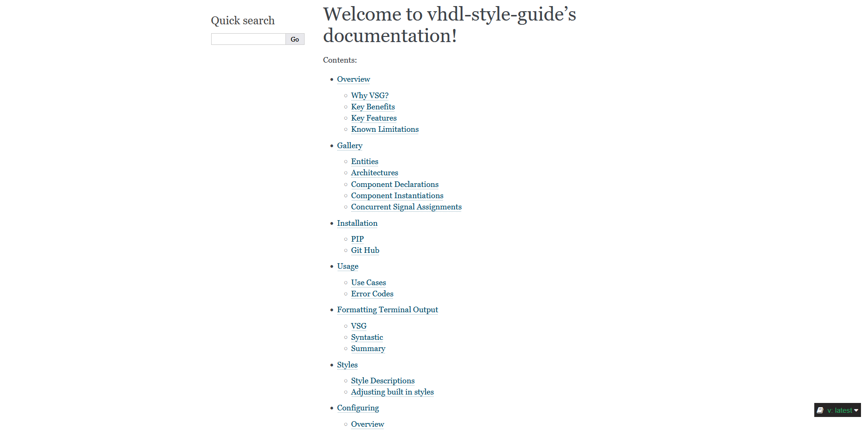
Task: Select the Architectures link
Action: coord(374,172)
